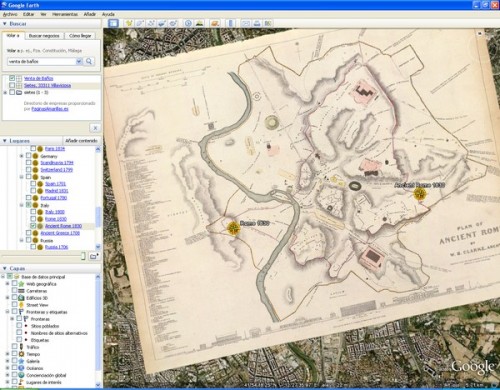Expand the Web geográfica layer node

[7, 284]
